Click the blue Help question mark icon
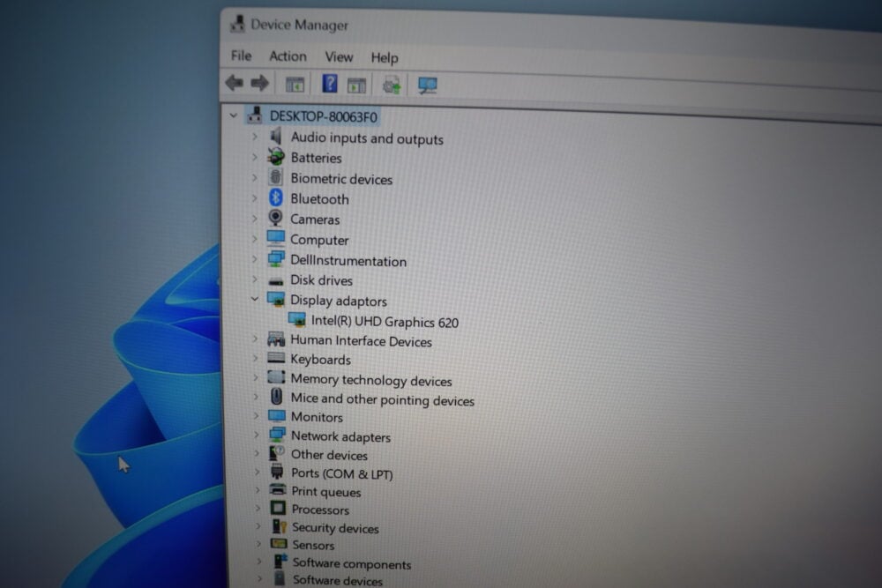 click(330, 84)
